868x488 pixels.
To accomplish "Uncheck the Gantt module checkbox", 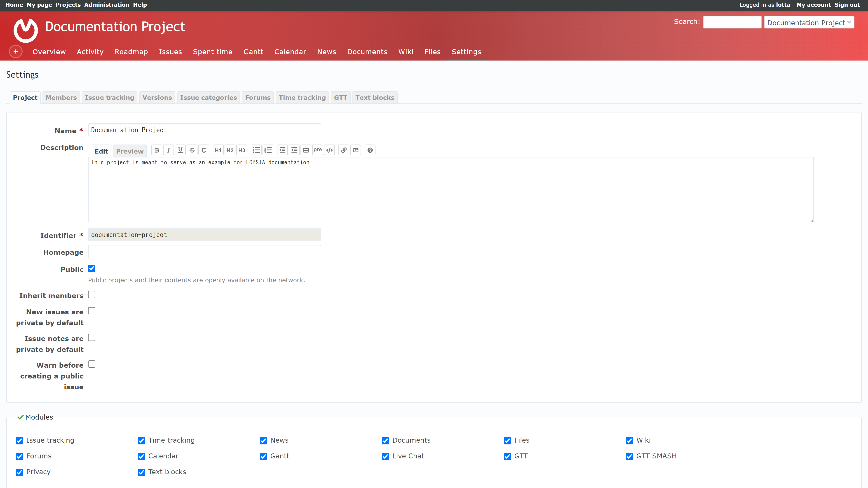I will [x=263, y=457].
